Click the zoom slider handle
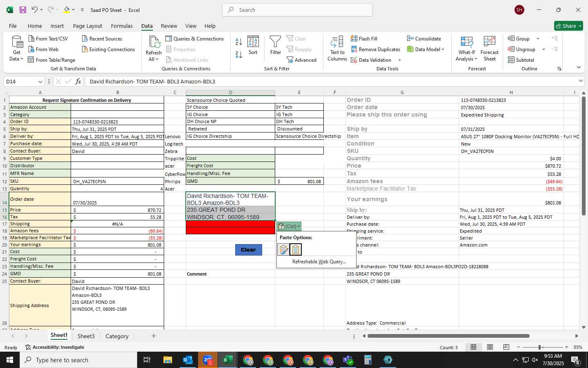588x368 pixels. coord(540,347)
